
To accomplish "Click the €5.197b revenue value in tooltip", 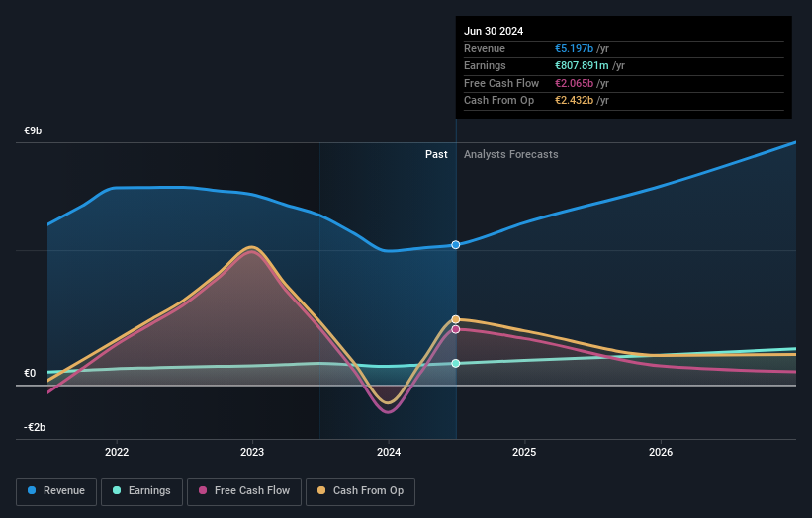I will (575, 48).
